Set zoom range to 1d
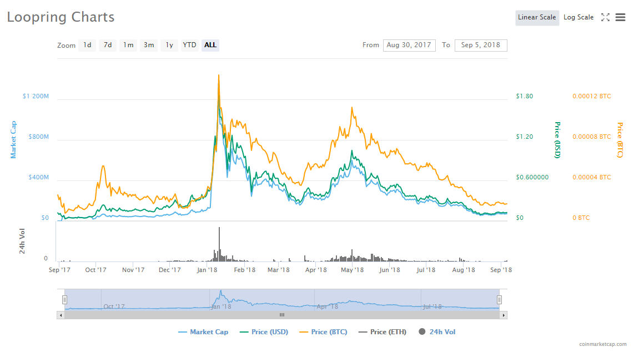Image resolution: width=644 pixels, height=357 pixels. point(88,45)
